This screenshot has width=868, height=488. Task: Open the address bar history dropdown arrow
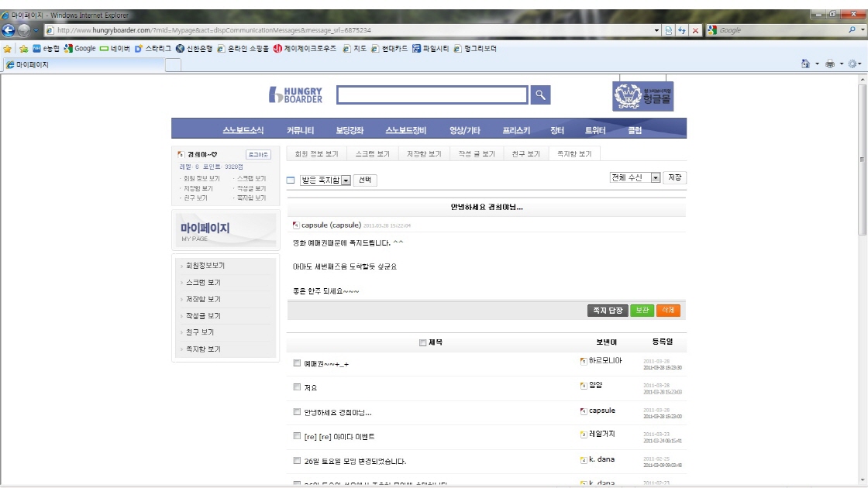(x=657, y=30)
